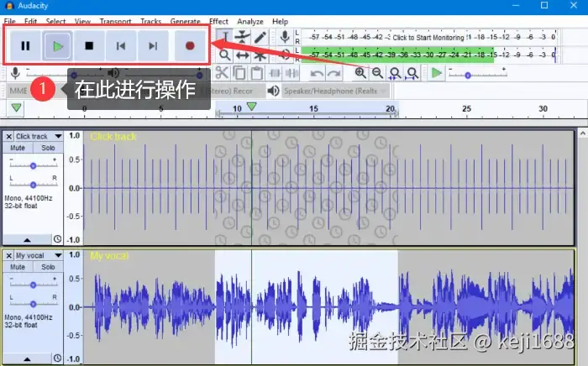Mute the My vocal track
Viewport: 588px width, 366px height.
[18, 267]
